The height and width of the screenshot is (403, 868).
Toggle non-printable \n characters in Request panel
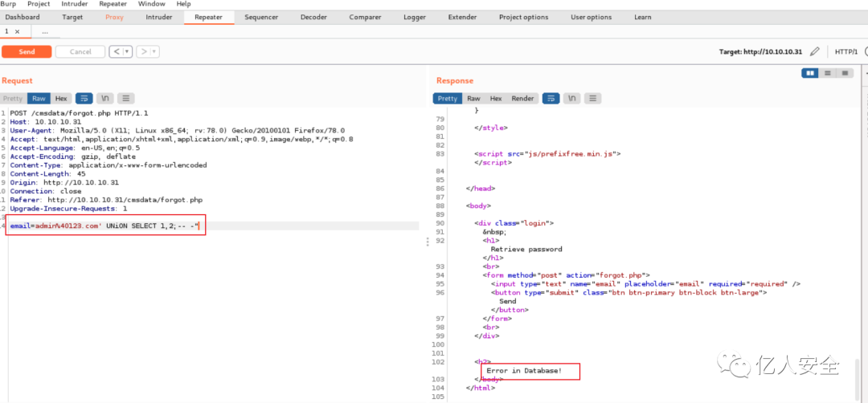105,99
